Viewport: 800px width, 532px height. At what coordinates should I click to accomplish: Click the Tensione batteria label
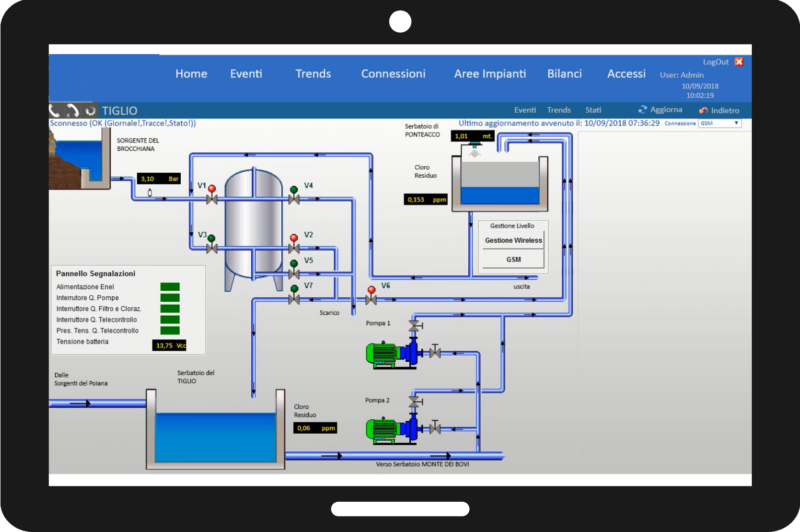tap(82, 341)
